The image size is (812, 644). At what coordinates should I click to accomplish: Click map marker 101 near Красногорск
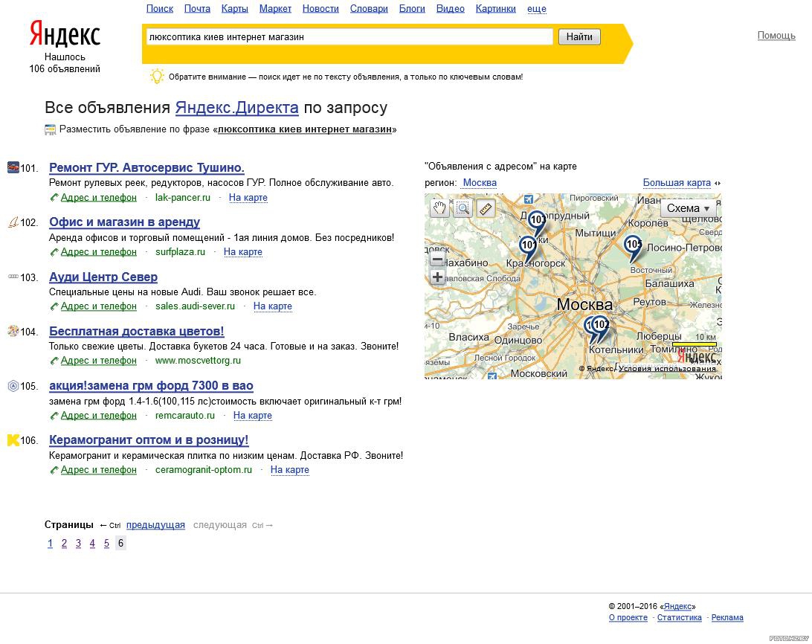point(528,248)
